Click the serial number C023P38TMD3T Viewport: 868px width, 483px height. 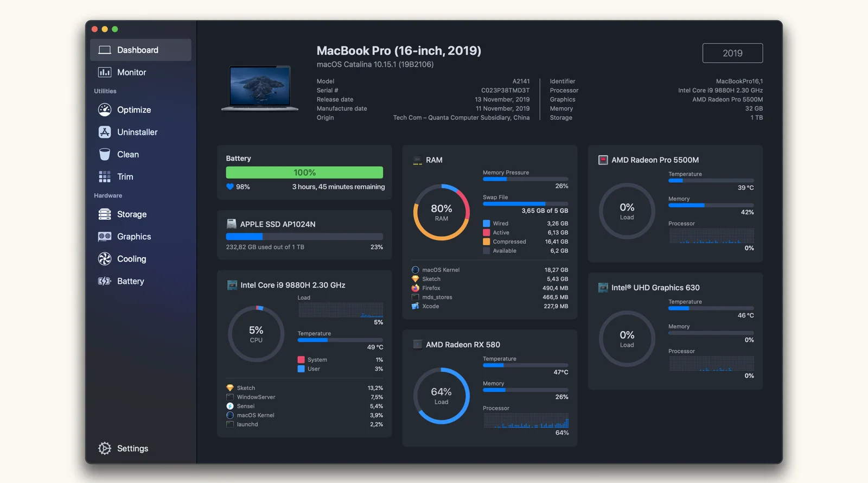tap(505, 91)
